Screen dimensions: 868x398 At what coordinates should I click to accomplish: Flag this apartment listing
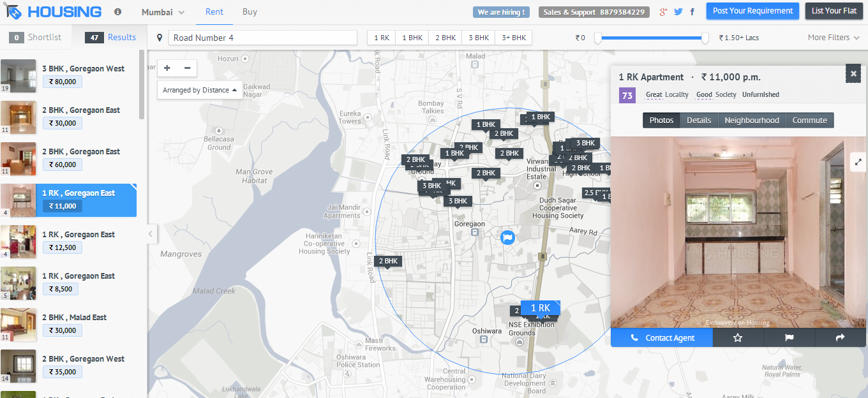click(789, 338)
